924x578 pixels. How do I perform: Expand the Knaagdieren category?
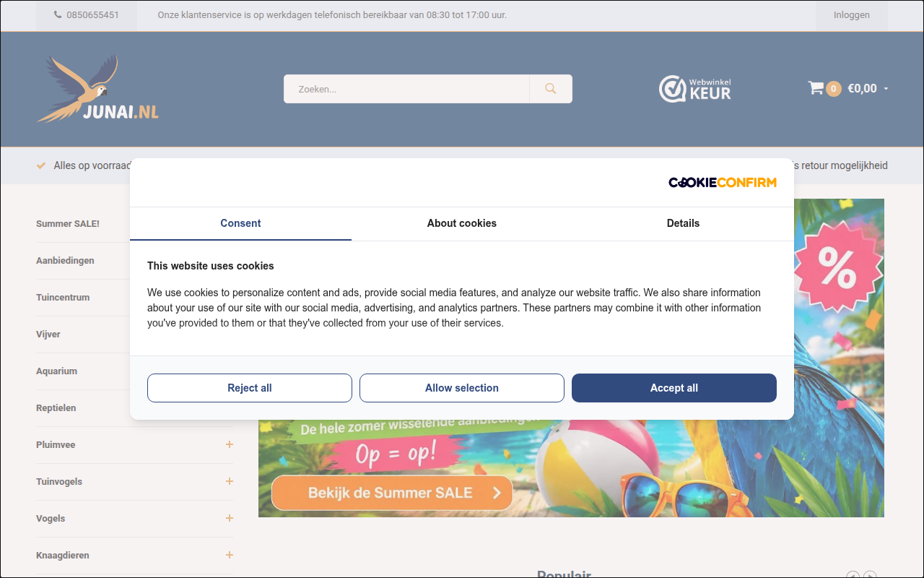[230, 555]
